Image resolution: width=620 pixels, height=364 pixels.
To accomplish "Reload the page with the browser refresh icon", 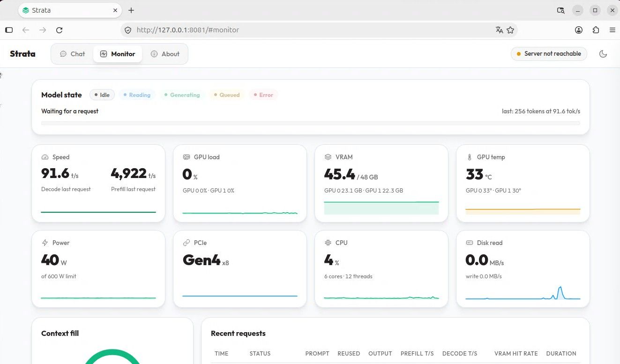I will tap(60, 30).
